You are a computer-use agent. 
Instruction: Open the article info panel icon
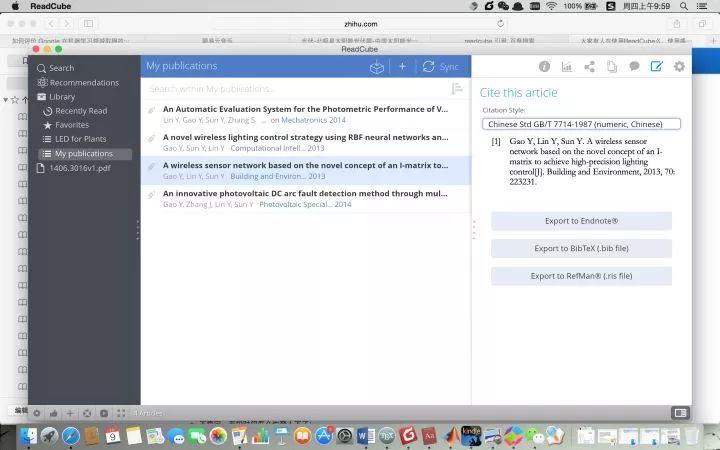(x=544, y=67)
